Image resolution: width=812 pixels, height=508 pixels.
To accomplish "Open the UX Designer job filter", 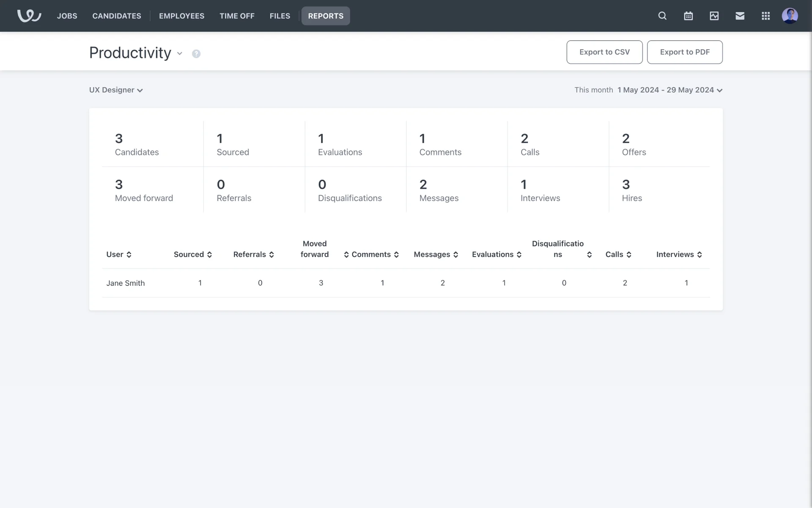I will click(116, 90).
